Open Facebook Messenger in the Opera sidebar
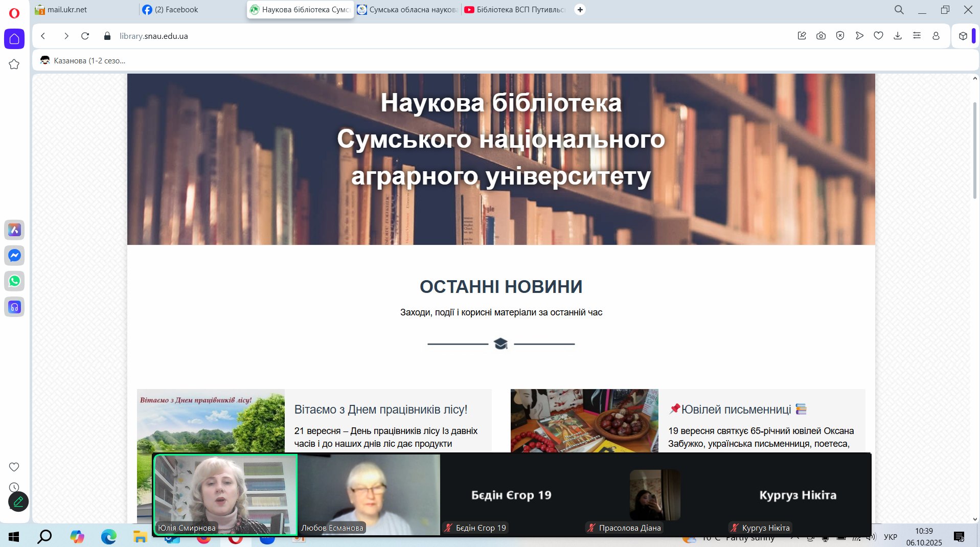The width and height of the screenshot is (980, 547). point(14,255)
